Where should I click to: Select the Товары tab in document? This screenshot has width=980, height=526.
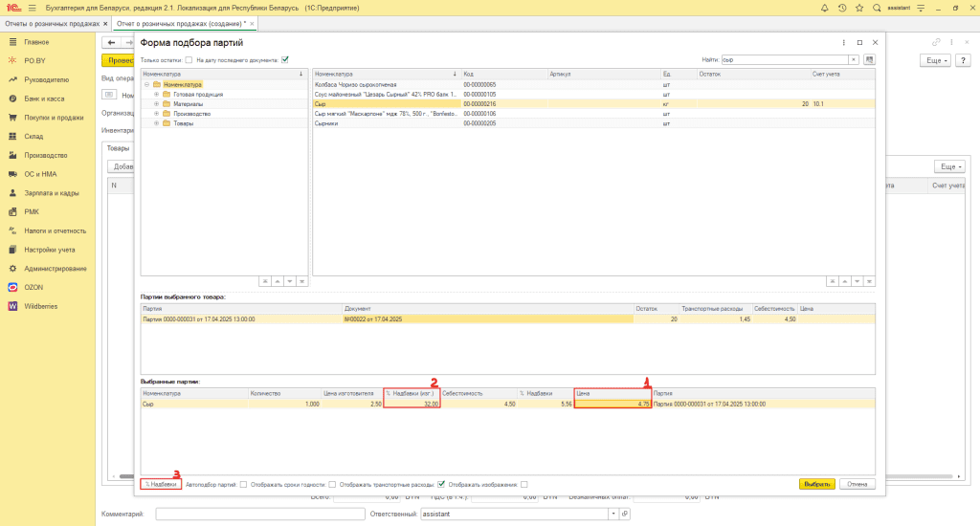click(x=118, y=148)
